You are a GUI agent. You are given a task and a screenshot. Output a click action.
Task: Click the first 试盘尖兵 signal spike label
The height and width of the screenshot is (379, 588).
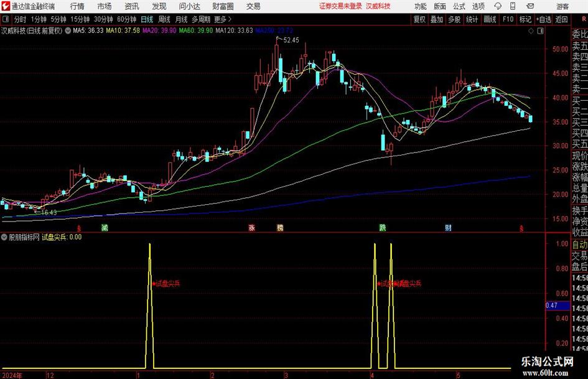(167, 284)
